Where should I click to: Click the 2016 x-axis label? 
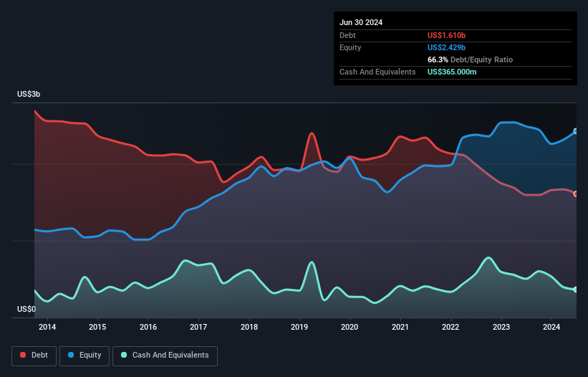point(148,327)
